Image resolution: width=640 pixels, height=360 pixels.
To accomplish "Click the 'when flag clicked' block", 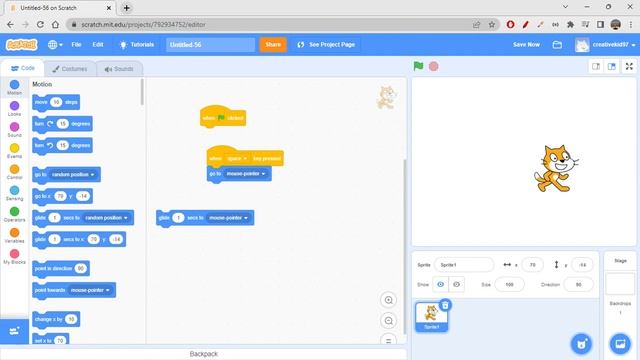I will (223, 117).
